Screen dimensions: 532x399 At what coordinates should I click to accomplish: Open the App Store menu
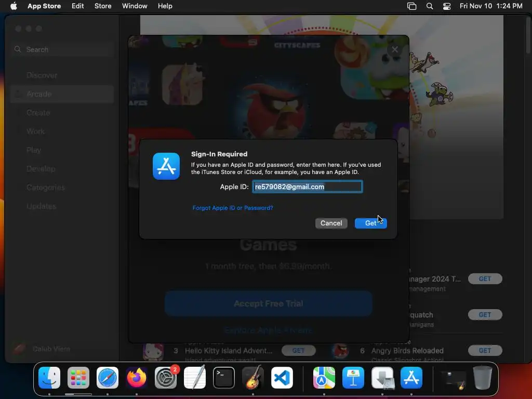coord(44,6)
